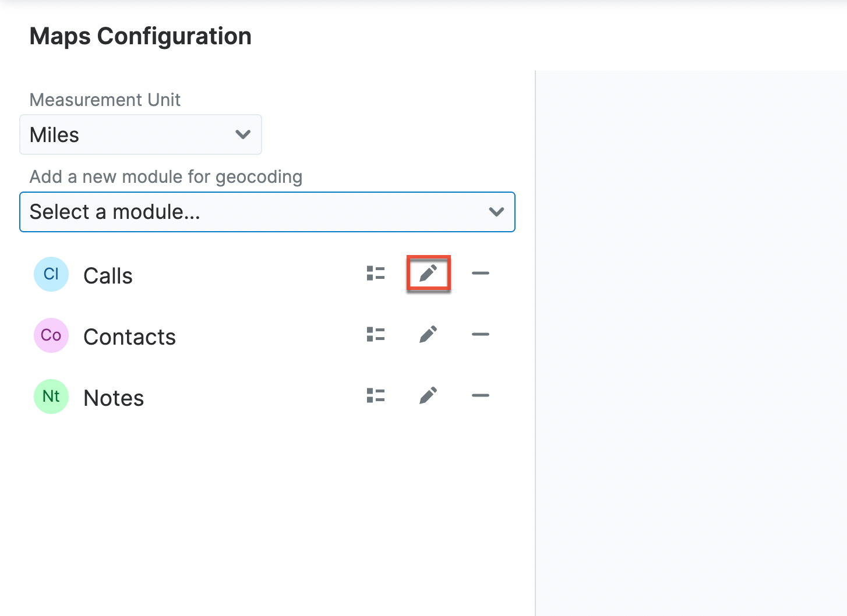Open the Measurement Unit Miles dropdown
The height and width of the screenshot is (616, 847).
140,134
